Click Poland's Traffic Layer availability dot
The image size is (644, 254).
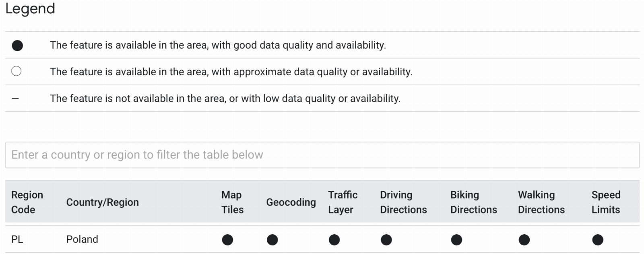pos(334,240)
